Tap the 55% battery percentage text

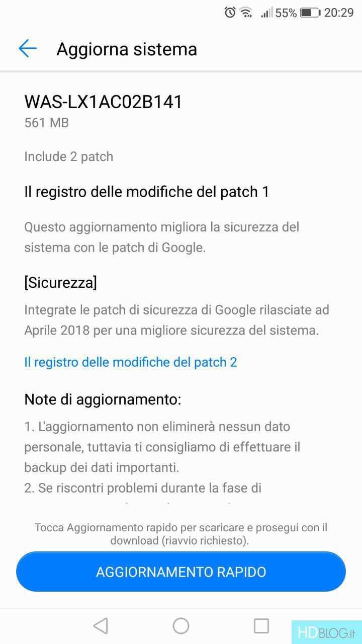(286, 13)
